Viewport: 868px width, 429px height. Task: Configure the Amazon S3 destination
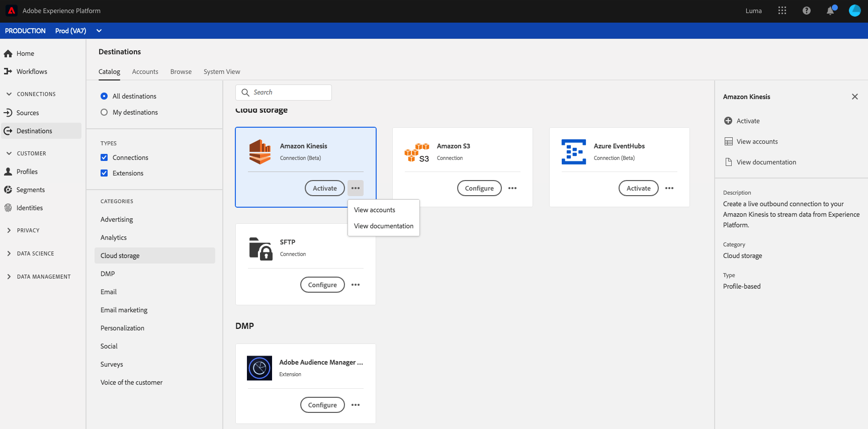(x=479, y=188)
